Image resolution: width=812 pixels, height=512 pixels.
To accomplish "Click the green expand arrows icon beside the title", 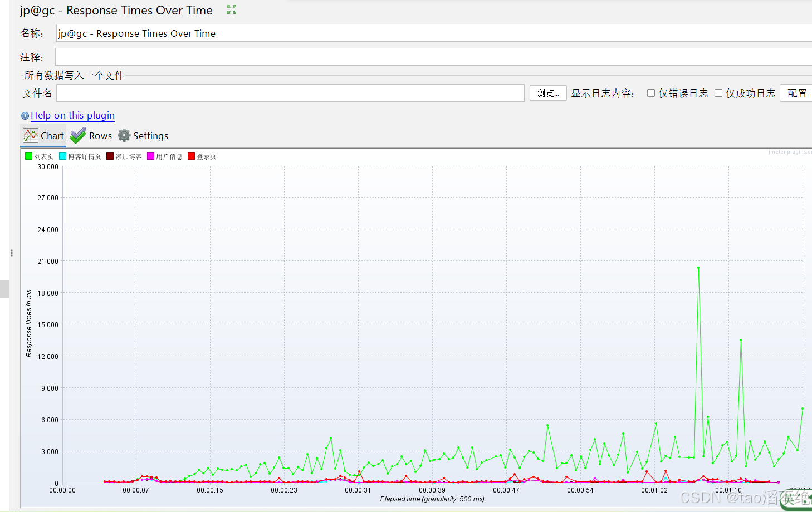I will pos(232,9).
